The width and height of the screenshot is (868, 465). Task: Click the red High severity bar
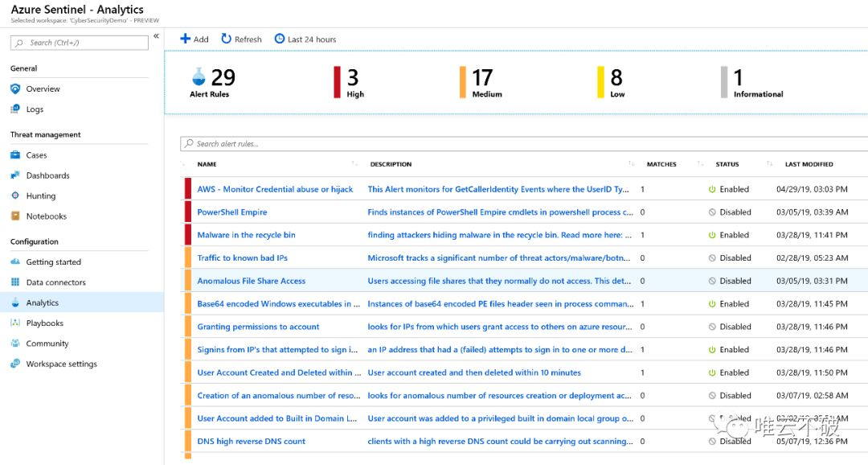point(337,82)
